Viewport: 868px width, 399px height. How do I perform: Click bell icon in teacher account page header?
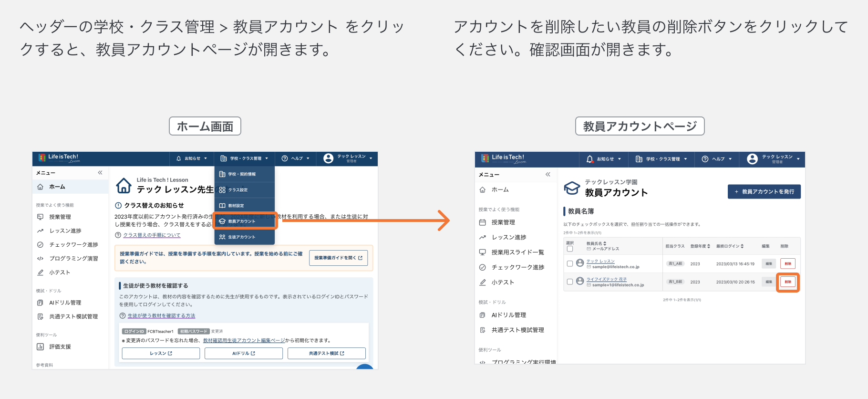coord(590,159)
